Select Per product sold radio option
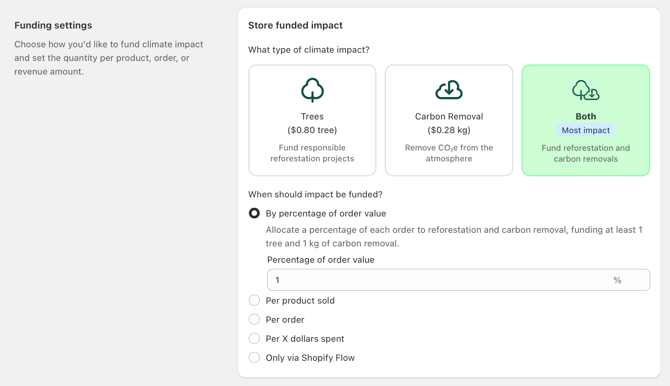This screenshot has height=386, width=670. [x=254, y=301]
